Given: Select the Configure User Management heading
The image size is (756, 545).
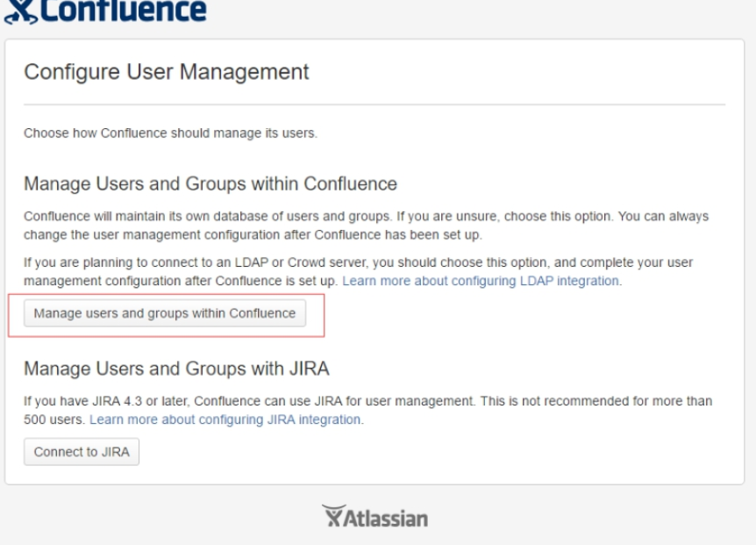Looking at the screenshot, I should pos(167,72).
